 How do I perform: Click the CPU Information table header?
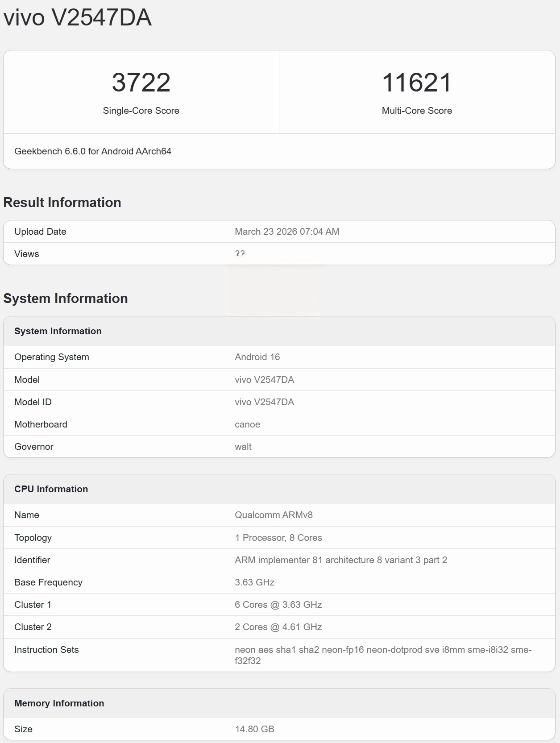click(x=51, y=489)
